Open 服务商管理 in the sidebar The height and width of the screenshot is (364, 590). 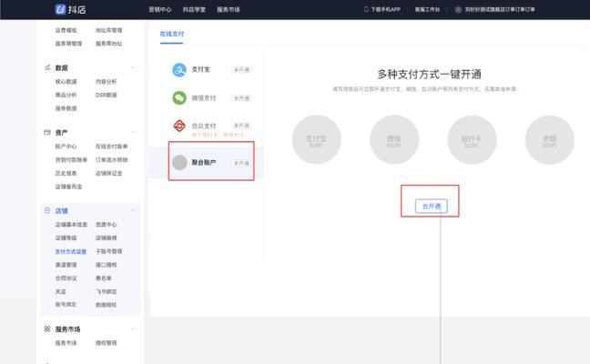pyautogui.click(x=68, y=44)
